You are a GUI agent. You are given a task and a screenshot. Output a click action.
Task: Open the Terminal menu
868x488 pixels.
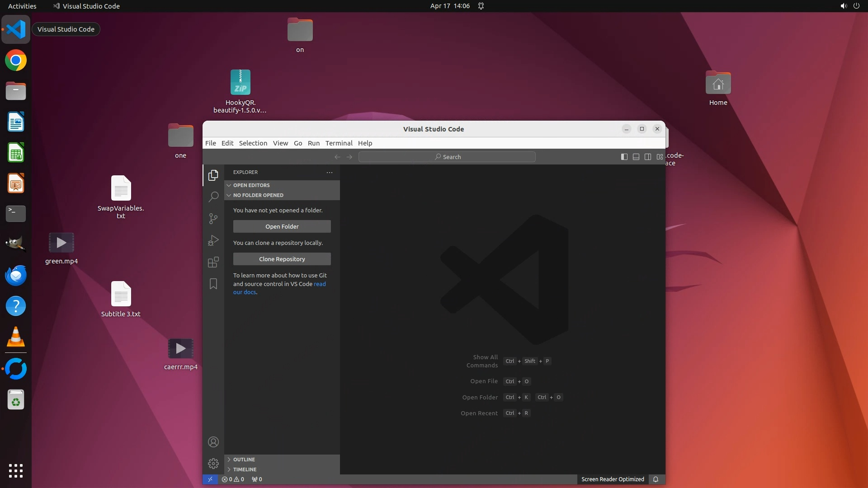[339, 143]
